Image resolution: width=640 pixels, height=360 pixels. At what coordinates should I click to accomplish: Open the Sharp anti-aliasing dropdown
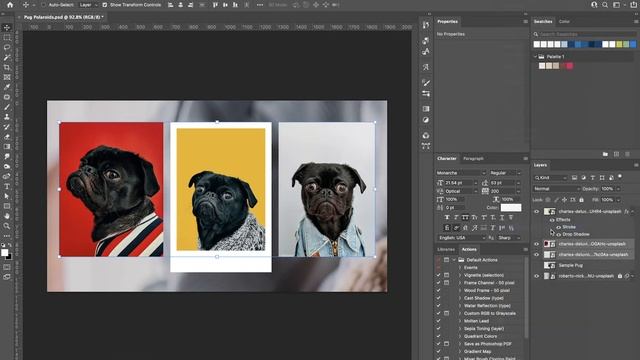point(509,238)
